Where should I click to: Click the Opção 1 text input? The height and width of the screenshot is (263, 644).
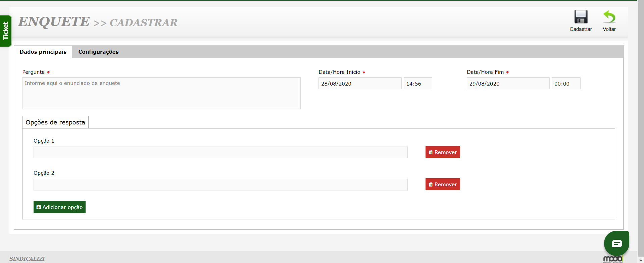point(220,152)
